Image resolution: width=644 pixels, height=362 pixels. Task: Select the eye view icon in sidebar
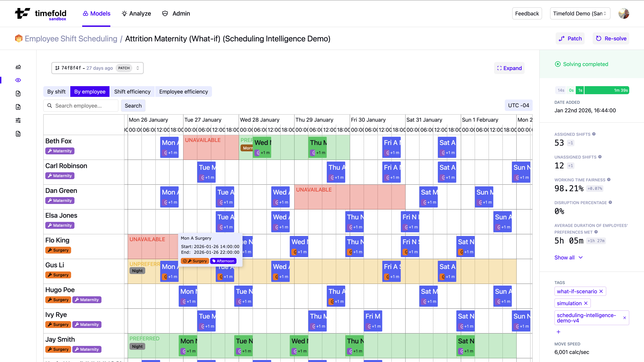point(18,80)
